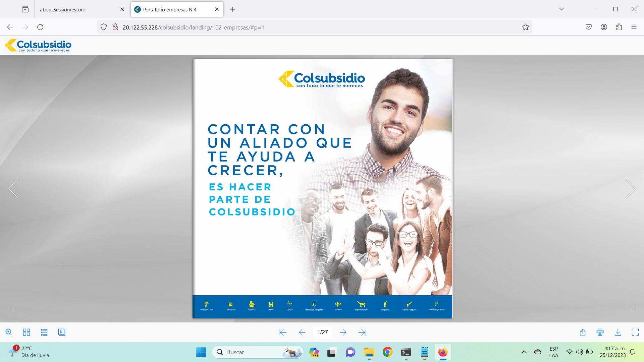The width and height of the screenshot is (644, 362).
Task: Go to previous page in bottom toolbar
Action: coord(302,333)
